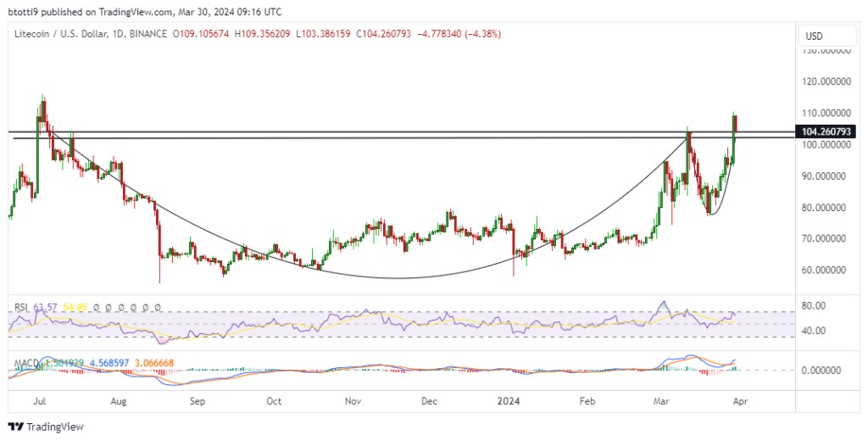Click the open price O109.105674

tap(200, 34)
